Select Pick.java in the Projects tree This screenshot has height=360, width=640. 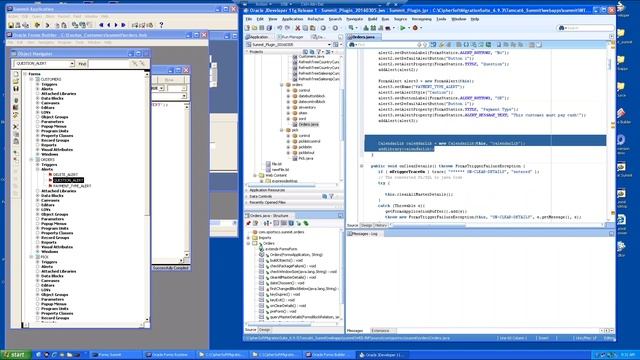click(x=306, y=158)
